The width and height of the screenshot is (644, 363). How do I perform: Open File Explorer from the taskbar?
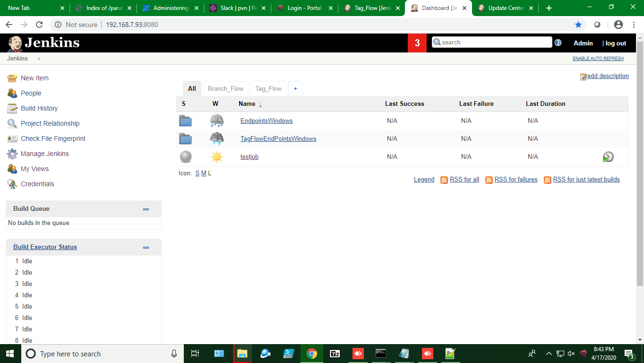tap(242, 354)
